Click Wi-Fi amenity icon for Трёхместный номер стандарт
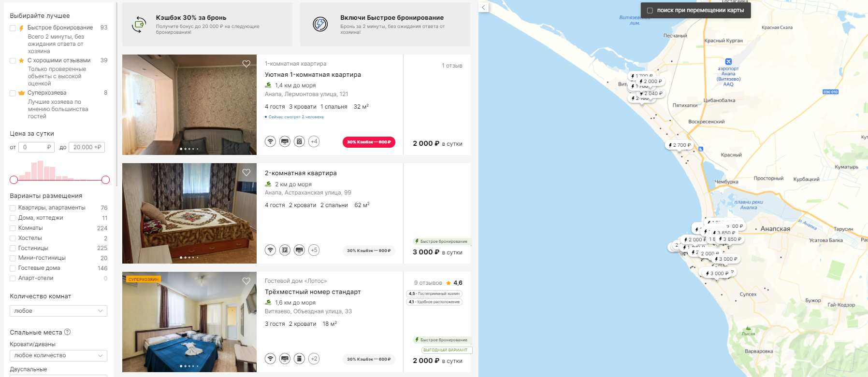This screenshot has width=868, height=377. click(271, 359)
